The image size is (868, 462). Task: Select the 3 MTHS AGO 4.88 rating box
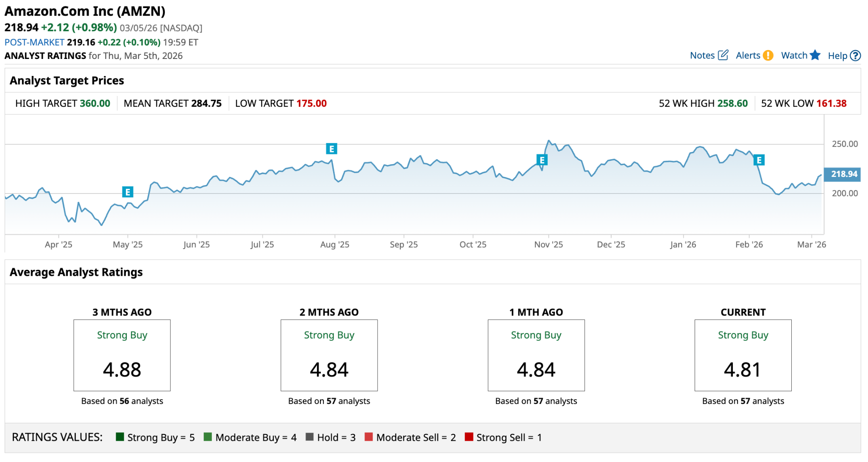[122, 355]
